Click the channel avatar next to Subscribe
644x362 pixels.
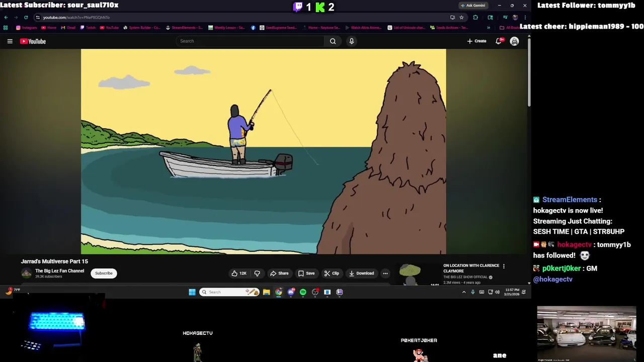point(26,273)
